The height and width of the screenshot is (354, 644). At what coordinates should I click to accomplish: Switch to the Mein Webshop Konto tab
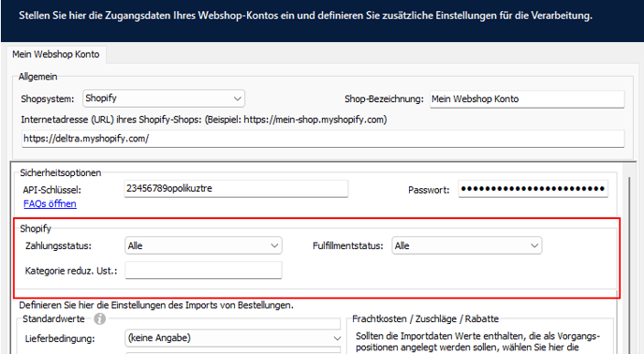[x=56, y=54]
